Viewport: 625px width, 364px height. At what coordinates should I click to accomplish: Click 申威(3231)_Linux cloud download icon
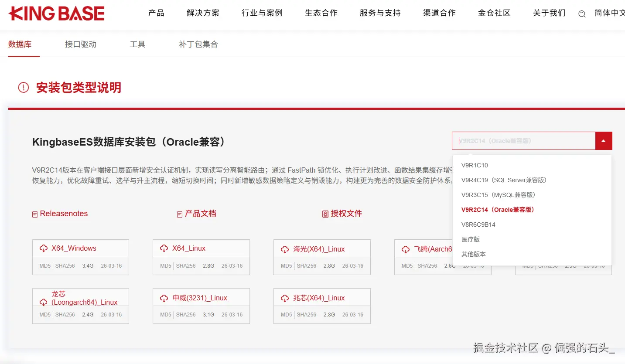click(x=164, y=298)
